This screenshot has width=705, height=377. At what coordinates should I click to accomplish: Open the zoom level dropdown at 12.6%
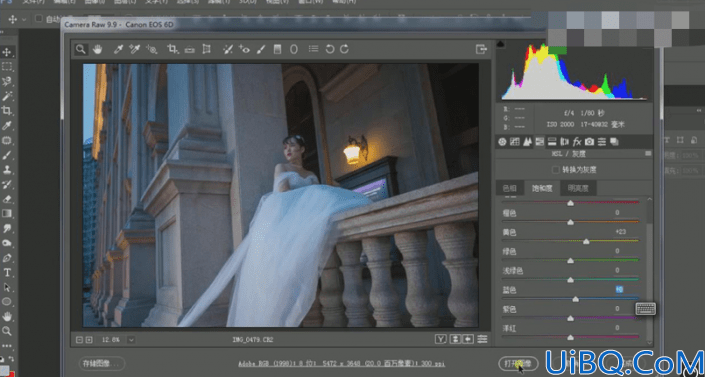tap(131, 340)
